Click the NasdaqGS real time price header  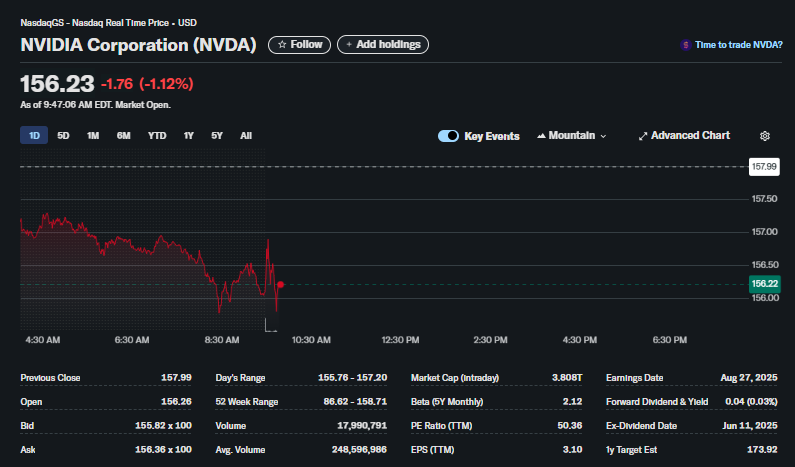coord(109,23)
